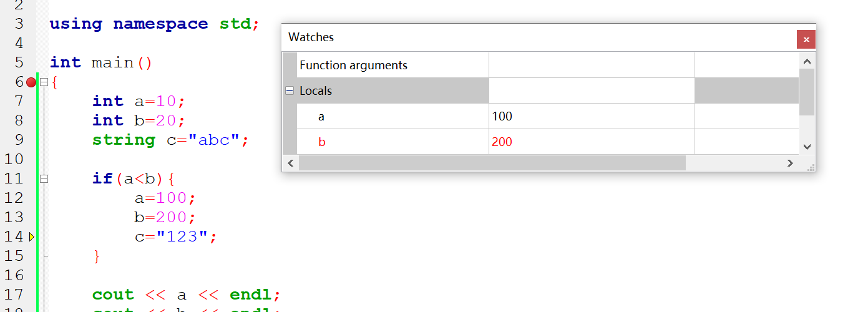868x312 pixels.
Task: Select variable a in Locals
Action: [321, 116]
